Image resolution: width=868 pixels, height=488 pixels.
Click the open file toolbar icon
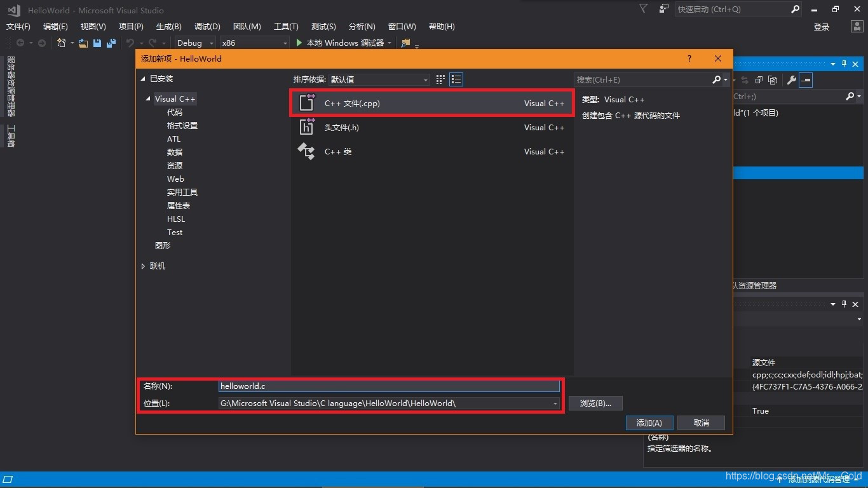pos(83,43)
